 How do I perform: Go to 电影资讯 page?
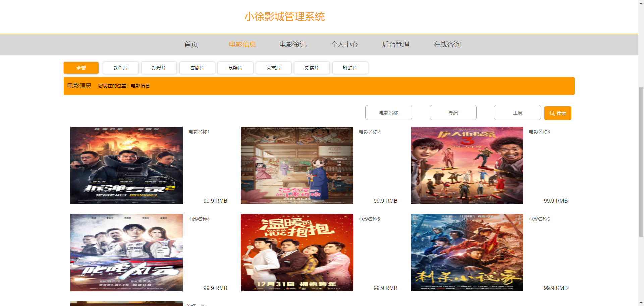click(293, 44)
